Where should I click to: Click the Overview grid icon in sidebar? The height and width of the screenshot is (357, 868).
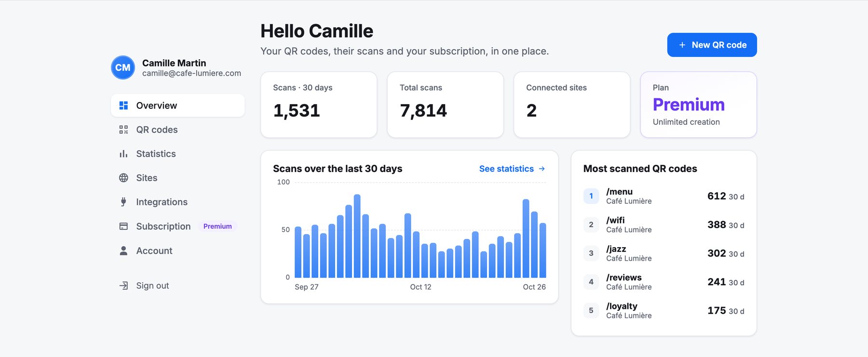coord(123,106)
